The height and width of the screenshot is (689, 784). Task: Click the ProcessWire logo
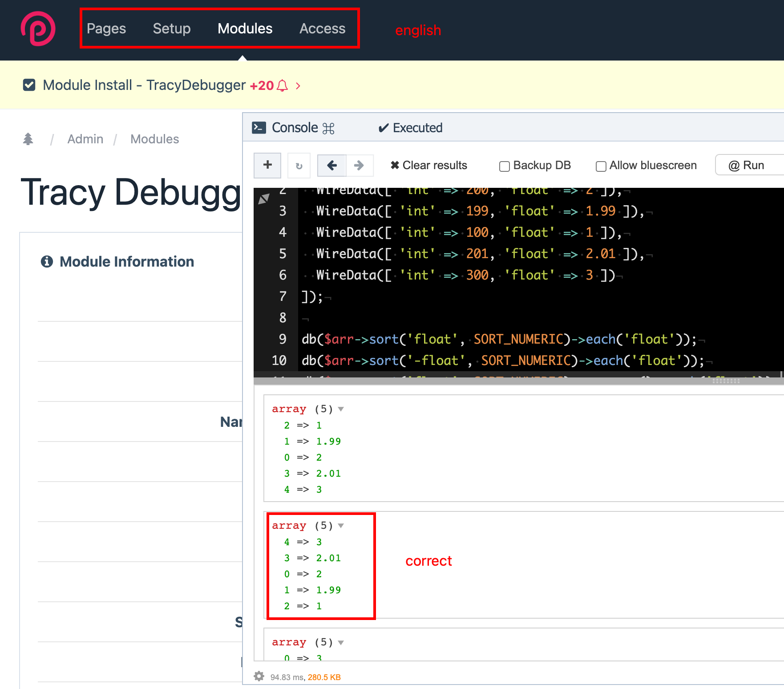pyautogui.click(x=37, y=28)
